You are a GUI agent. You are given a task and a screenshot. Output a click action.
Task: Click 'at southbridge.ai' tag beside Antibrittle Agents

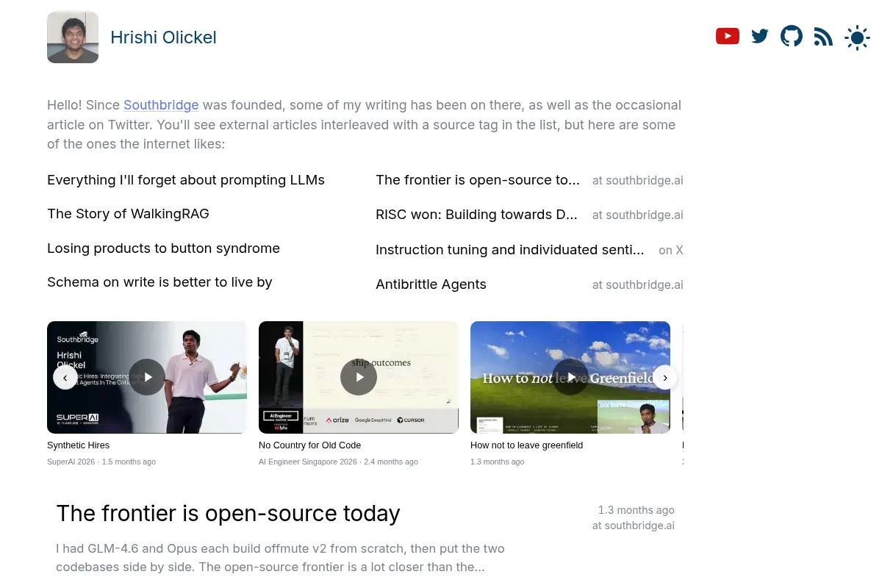pyautogui.click(x=638, y=285)
